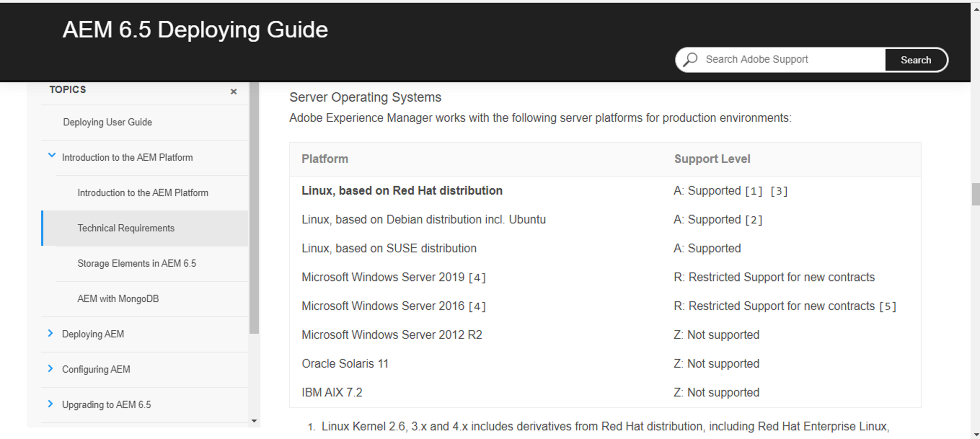Viewport: 980px width, 439px height.
Task: Open the Introduction to the AEM Platform parent topic
Action: (x=127, y=158)
